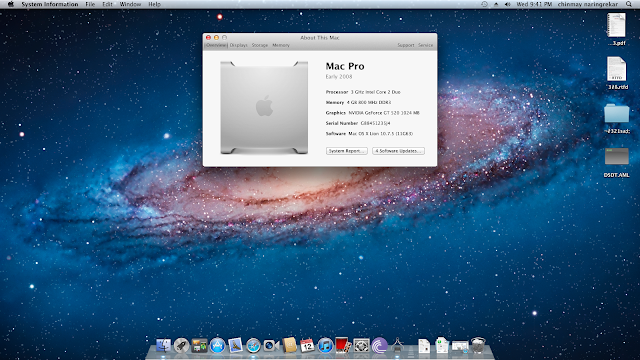This screenshot has height=360, width=640.
Task: Click the Mac Pro tower image
Action: coord(264,108)
